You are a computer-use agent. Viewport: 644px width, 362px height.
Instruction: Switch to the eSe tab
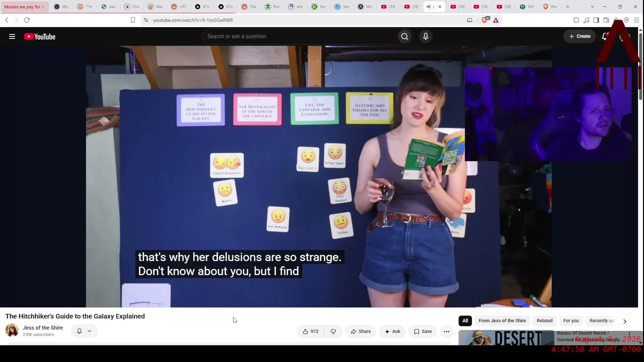297,7
